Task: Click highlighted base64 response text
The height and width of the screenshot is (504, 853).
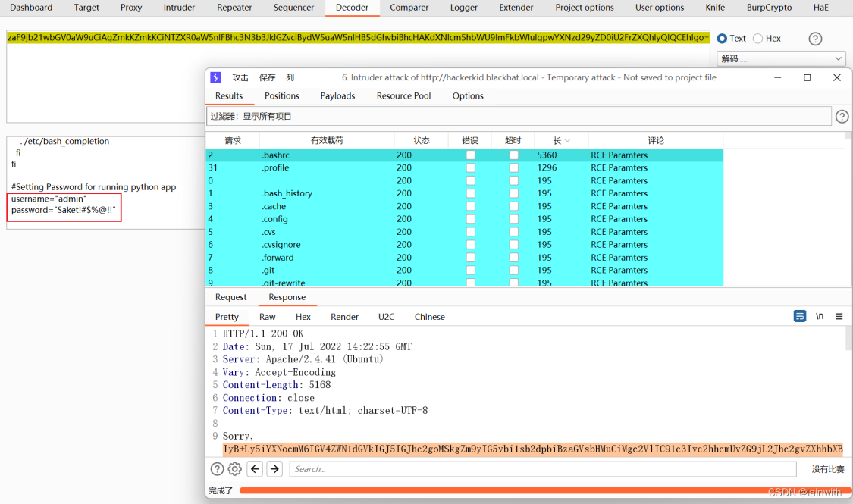Action: click(x=532, y=449)
